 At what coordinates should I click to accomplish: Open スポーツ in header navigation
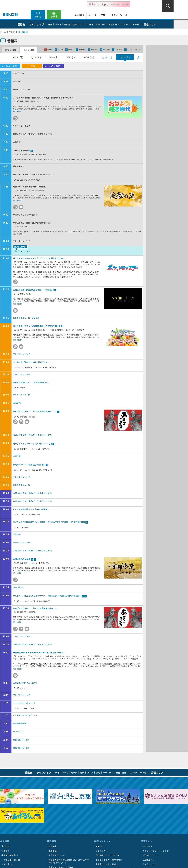click(x=126, y=25)
